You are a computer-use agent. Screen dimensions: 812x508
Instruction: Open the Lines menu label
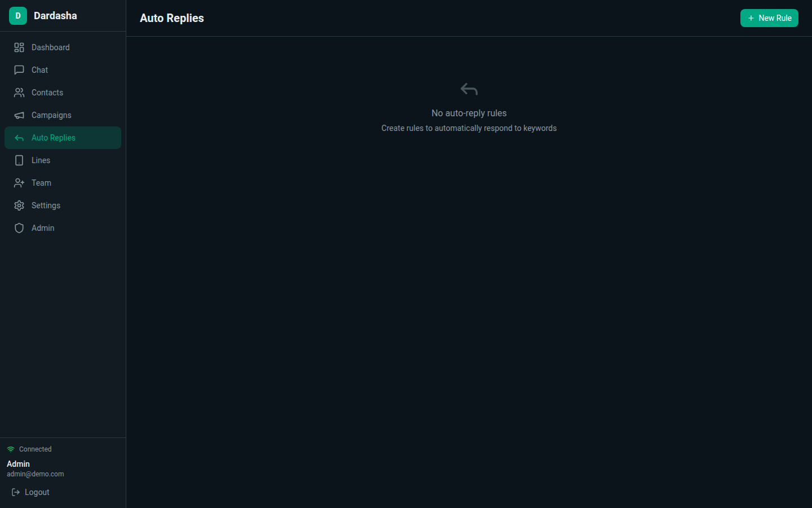coord(41,160)
